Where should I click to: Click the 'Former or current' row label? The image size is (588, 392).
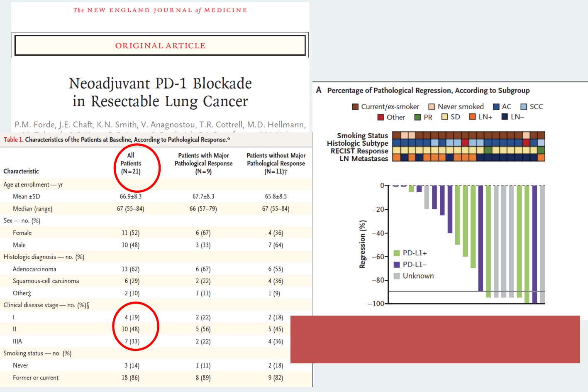click(x=36, y=378)
